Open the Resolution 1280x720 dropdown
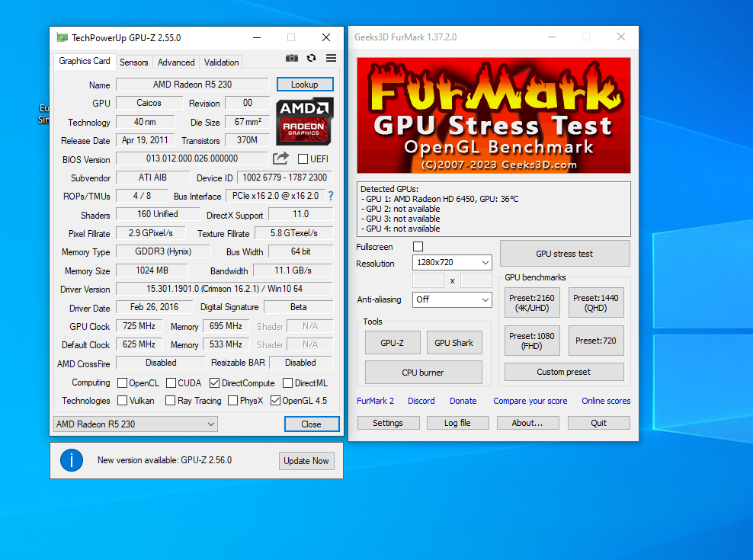The width and height of the screenshot is (753, 560). click(452, 262)
